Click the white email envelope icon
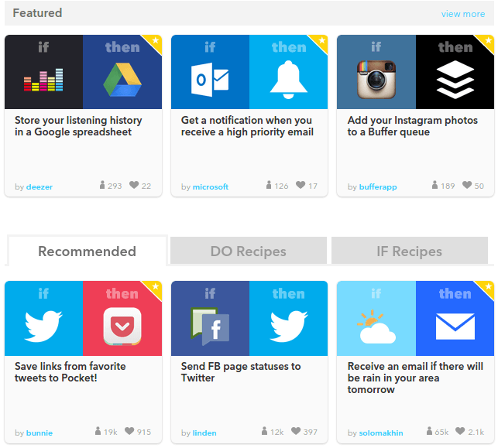498x448 pixels. pyautogui.click(x=455, y=327)
